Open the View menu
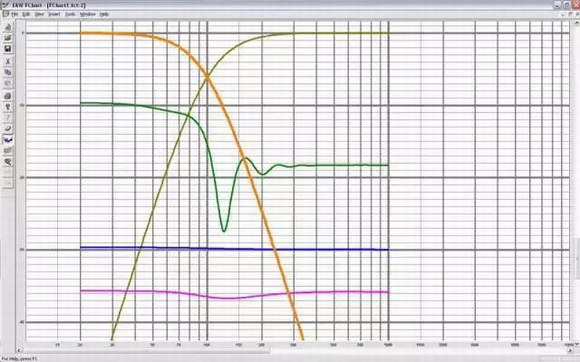The image size is (580, 362). coord(39,14)
